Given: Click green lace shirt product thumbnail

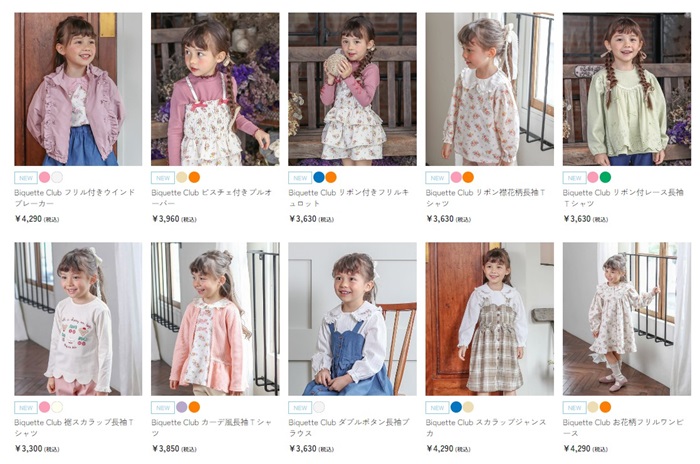Looking at the screenshot, I should tap(626, 89).
